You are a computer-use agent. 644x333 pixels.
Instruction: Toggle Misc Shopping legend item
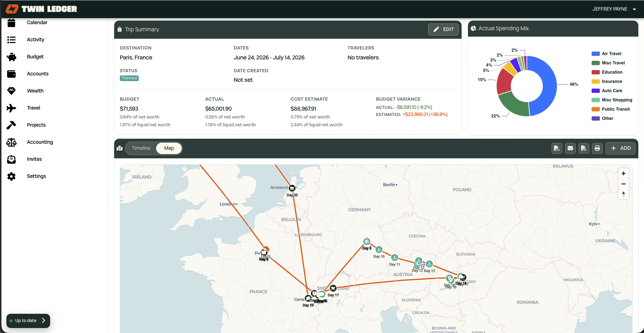tap(612, 100)
